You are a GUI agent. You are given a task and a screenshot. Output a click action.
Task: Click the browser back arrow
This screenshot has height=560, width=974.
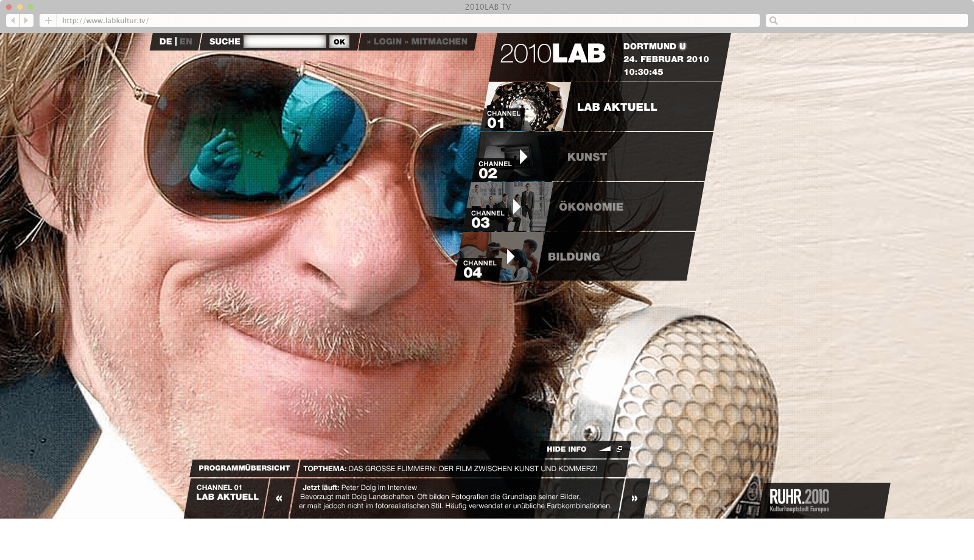tap(13, 20)
